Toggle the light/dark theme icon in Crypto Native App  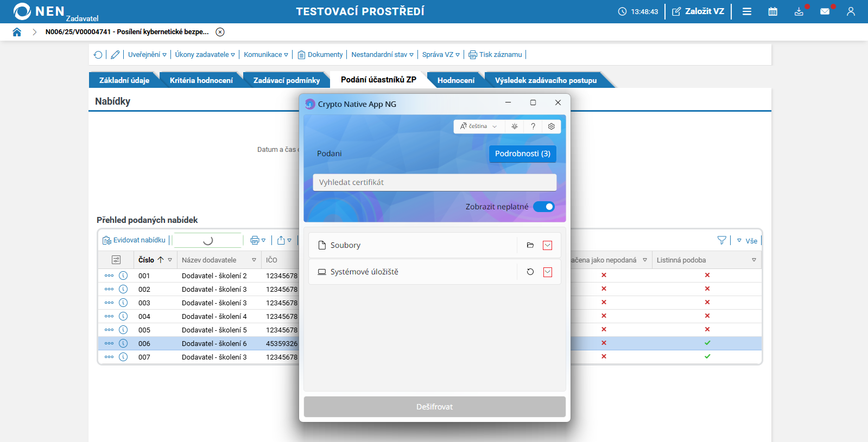[x=515, y=126]
